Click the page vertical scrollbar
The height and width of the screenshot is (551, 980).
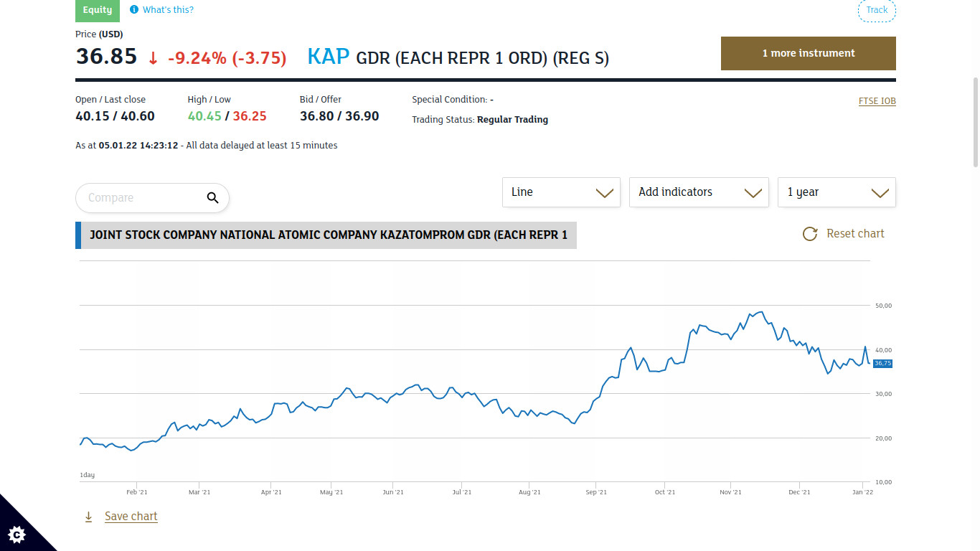975,122
